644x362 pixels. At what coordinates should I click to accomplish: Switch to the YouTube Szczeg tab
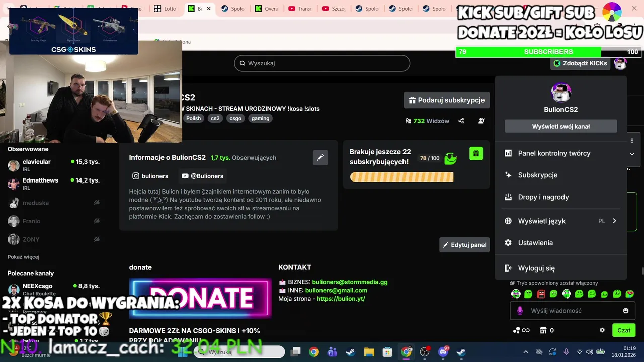click(x=334, y=9)
